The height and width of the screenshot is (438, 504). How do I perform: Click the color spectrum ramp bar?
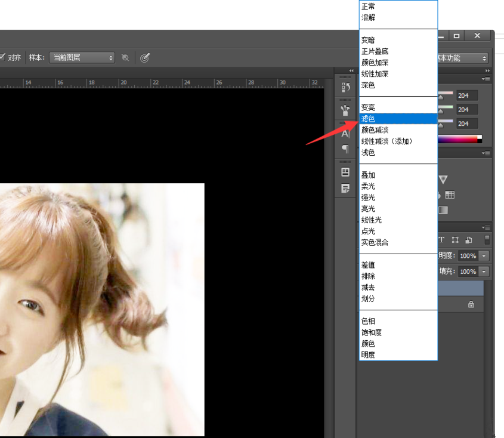pos(459,140)
